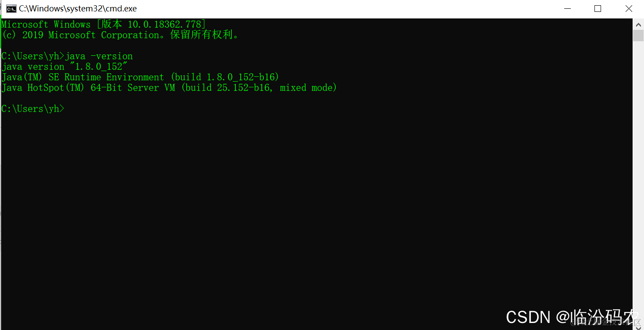Click the typed java -version command

point(99,56)
